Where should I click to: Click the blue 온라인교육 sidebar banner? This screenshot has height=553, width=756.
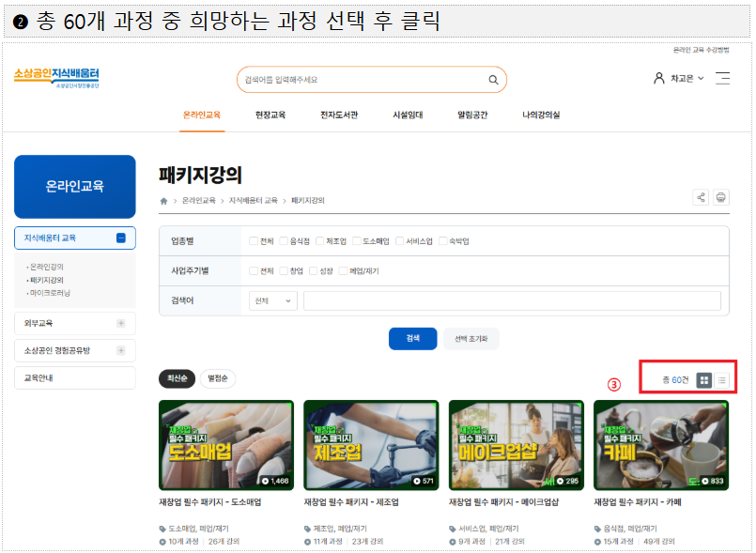pyautogui.click(x=74, y=187)
